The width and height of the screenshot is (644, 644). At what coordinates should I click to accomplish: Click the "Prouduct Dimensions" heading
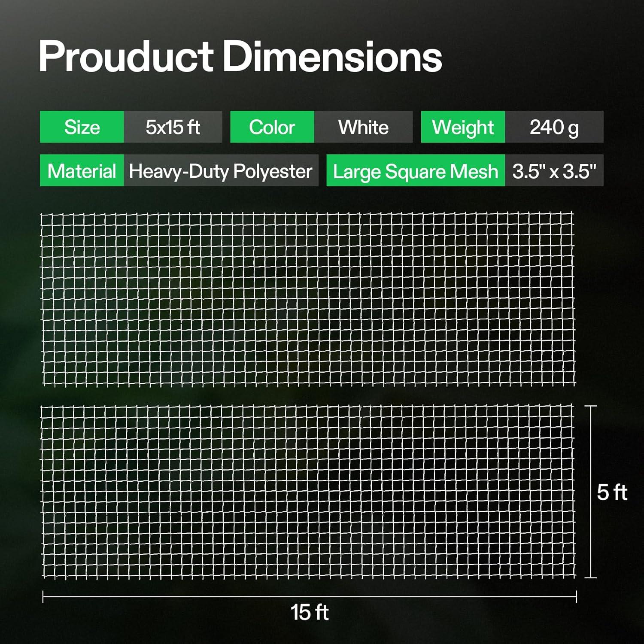[x=240, y=57]
